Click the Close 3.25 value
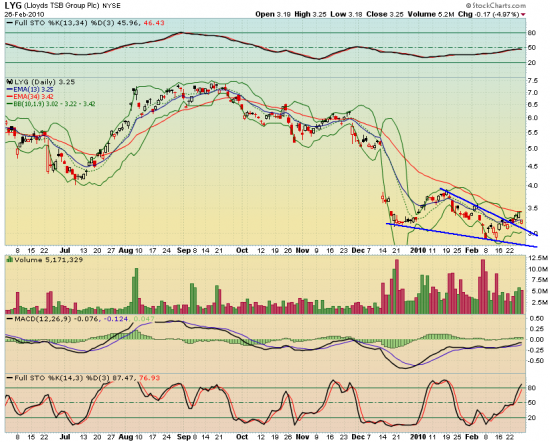550x442 pixels. 384,14
